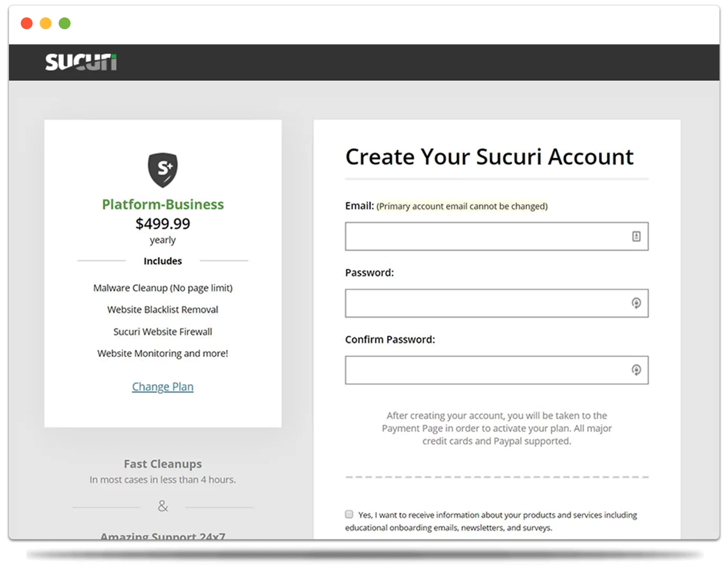
Task: Focus the Email input field
Action: 485,236
